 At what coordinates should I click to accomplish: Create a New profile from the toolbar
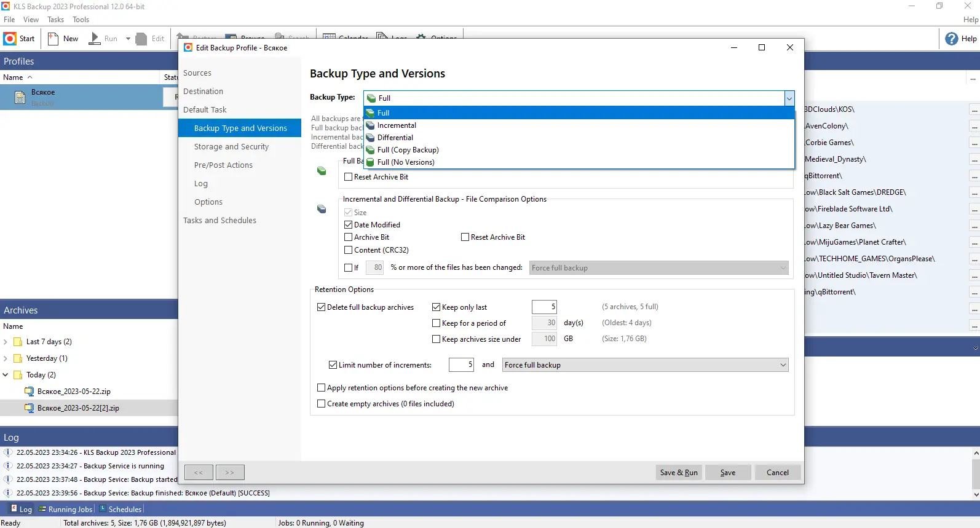[63, 39]
